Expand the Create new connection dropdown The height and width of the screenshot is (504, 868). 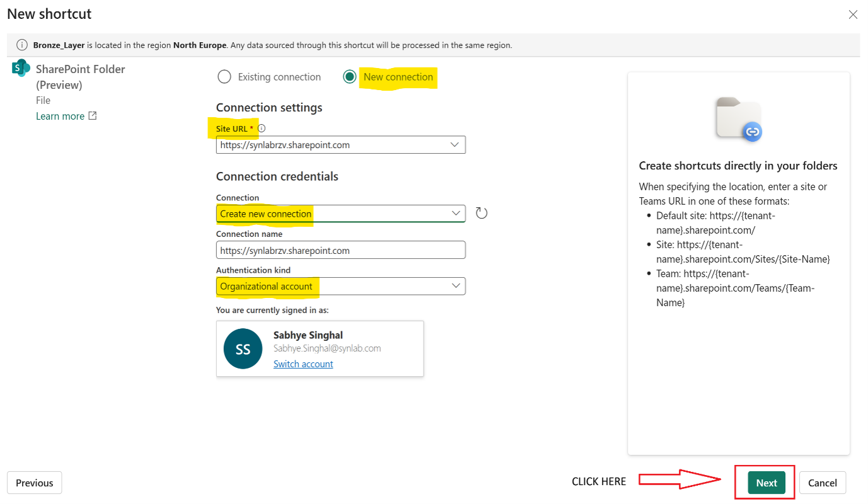pos(340,214)
